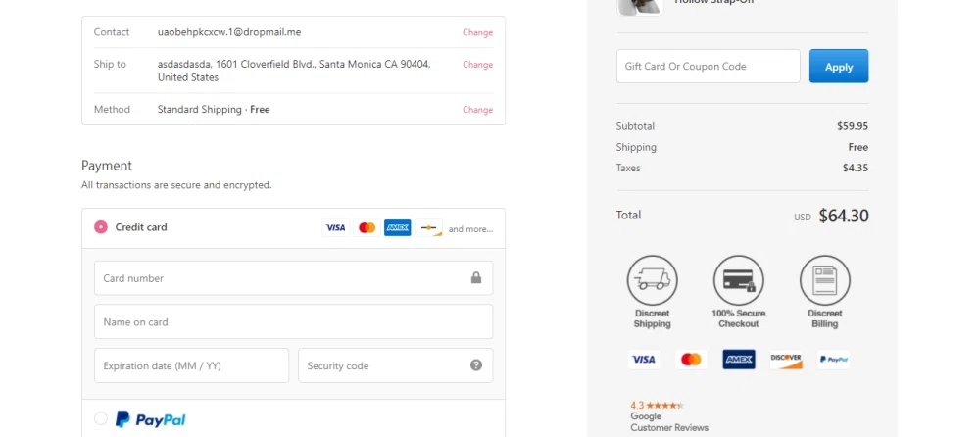Click the Discover badge in the sidebar

coord(786,360)
